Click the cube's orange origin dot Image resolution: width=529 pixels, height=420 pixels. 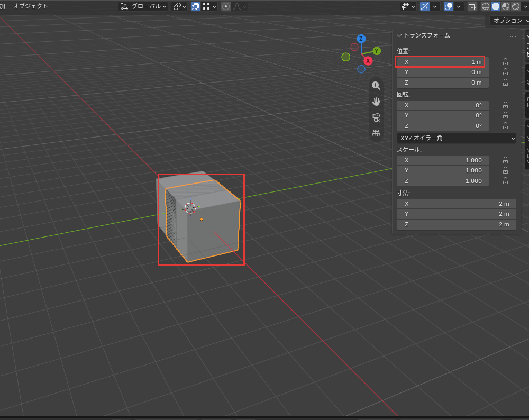(202, 220)
